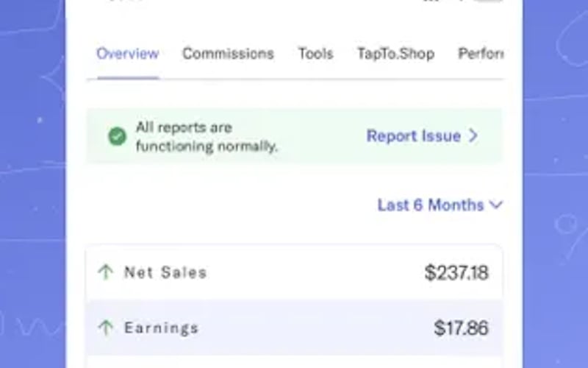This screenshot has width=588, height=368.
Task: Select the Earnings label
Action: click(161, 328)
